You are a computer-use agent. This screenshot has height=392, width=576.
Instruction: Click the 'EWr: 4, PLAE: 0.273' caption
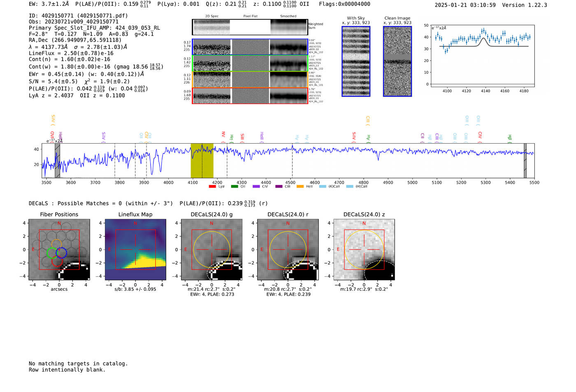[x=212, y=295]
